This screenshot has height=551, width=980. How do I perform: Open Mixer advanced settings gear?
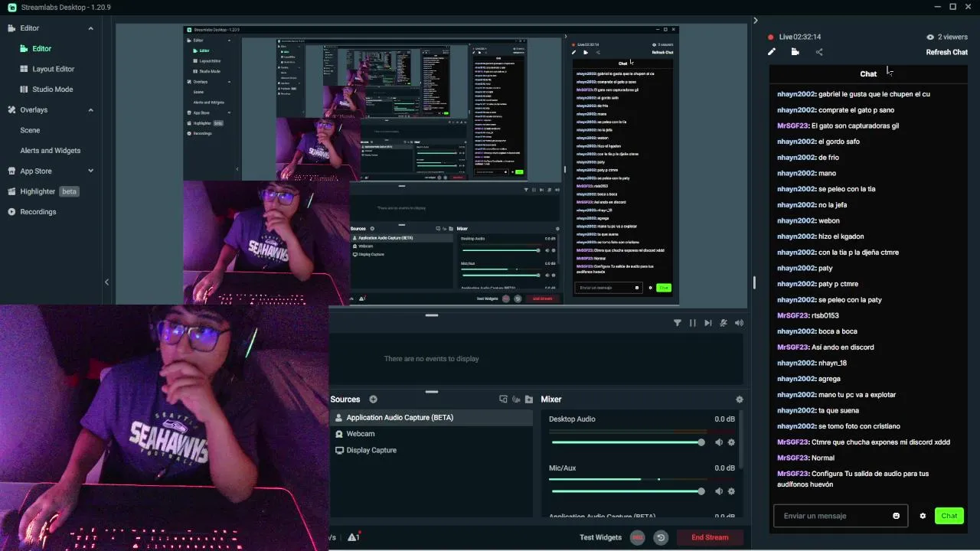click(739, 399)
